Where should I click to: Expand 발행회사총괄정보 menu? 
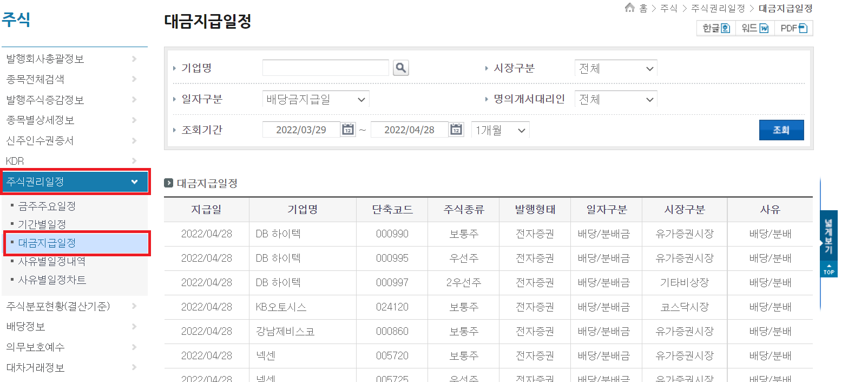[74, 59]
